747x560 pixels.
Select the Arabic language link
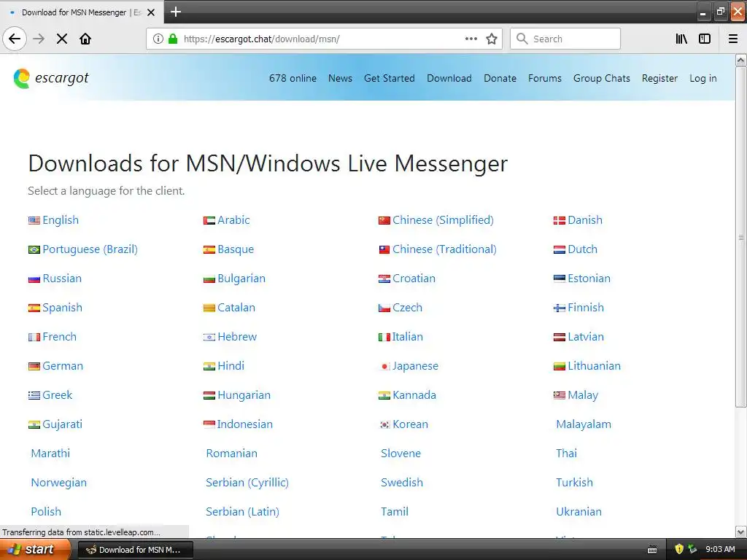click(233, 220)
